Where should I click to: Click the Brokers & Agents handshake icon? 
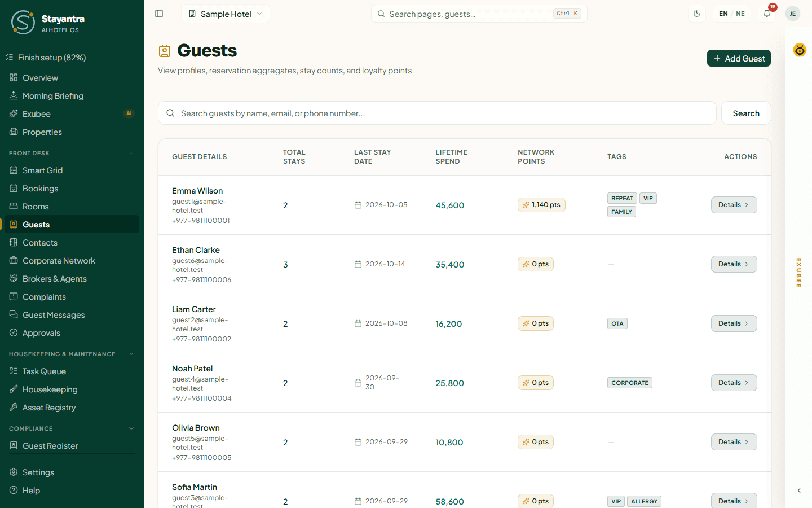14,278
